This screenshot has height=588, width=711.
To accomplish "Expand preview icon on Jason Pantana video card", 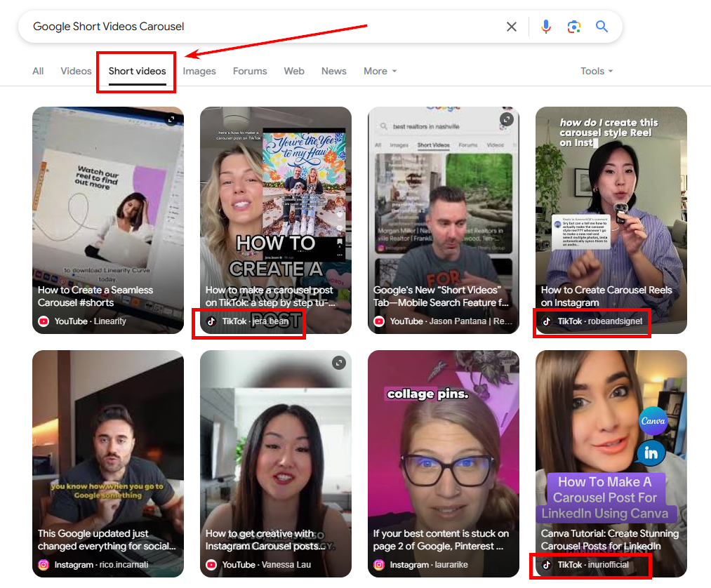I will (507, 119).
